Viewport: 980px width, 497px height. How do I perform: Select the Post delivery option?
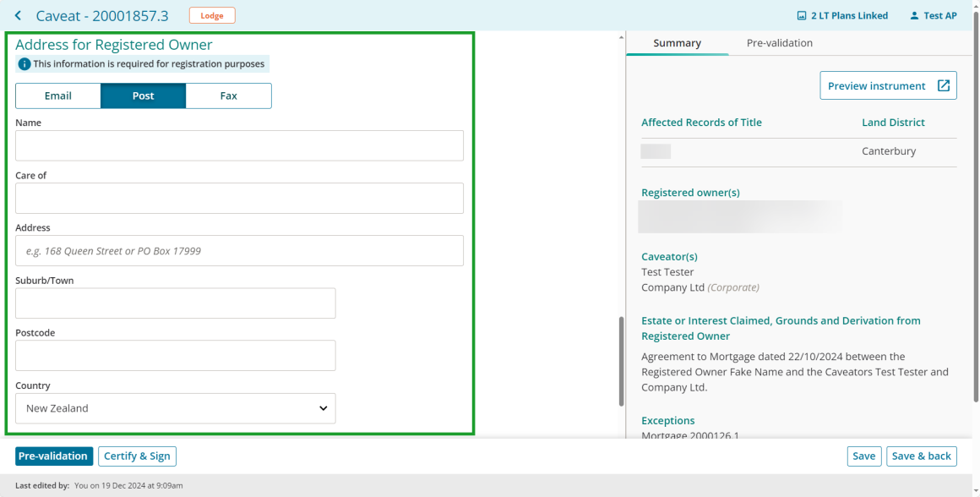click(x=143, y=96)
